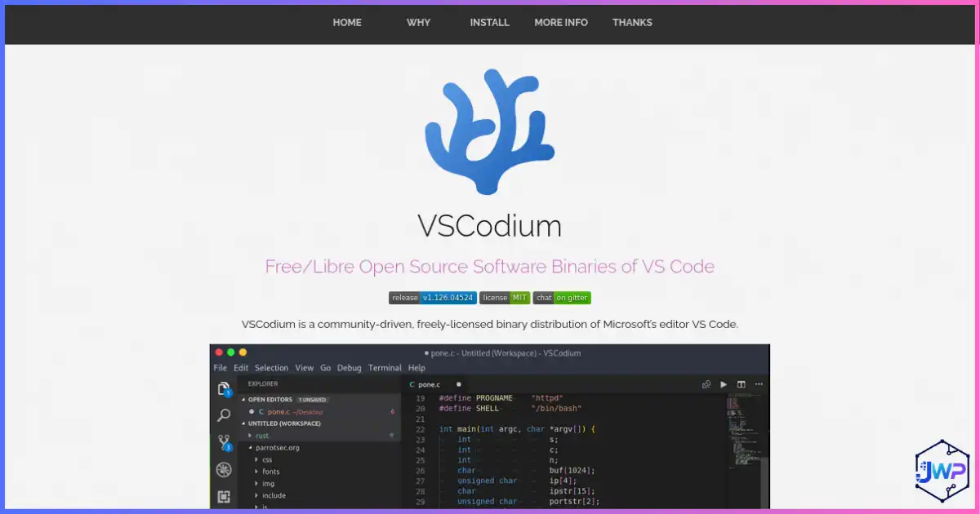The height and width of the screenshot is (514, 980).
Task: Click the Split Editor icon in editor toolbar
Action: (x=742, y=384)
